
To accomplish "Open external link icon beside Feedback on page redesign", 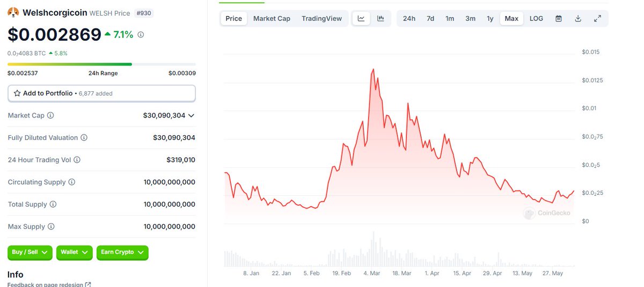I will pyautogui.click(x=88, y=284).
